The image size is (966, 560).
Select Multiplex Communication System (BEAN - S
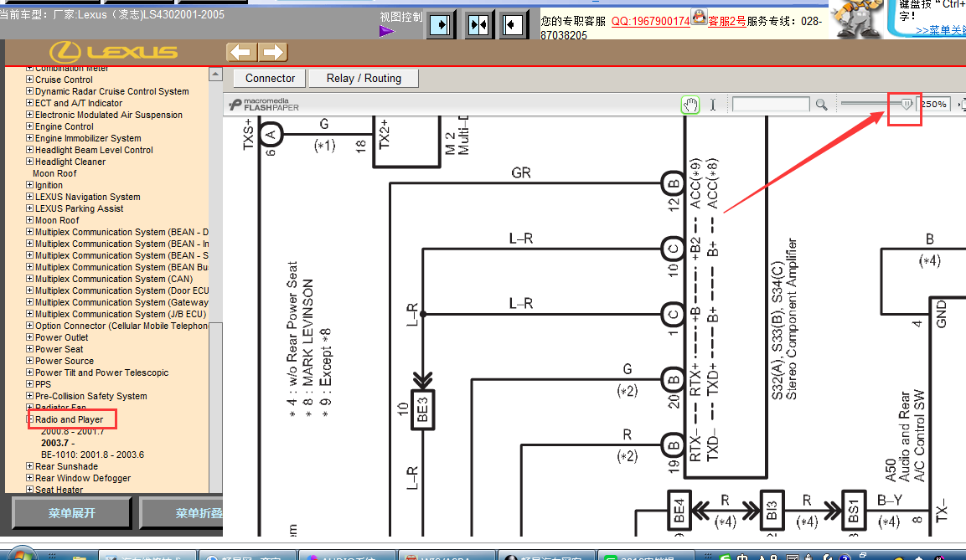pyautogui.click(x=121, y=255)
